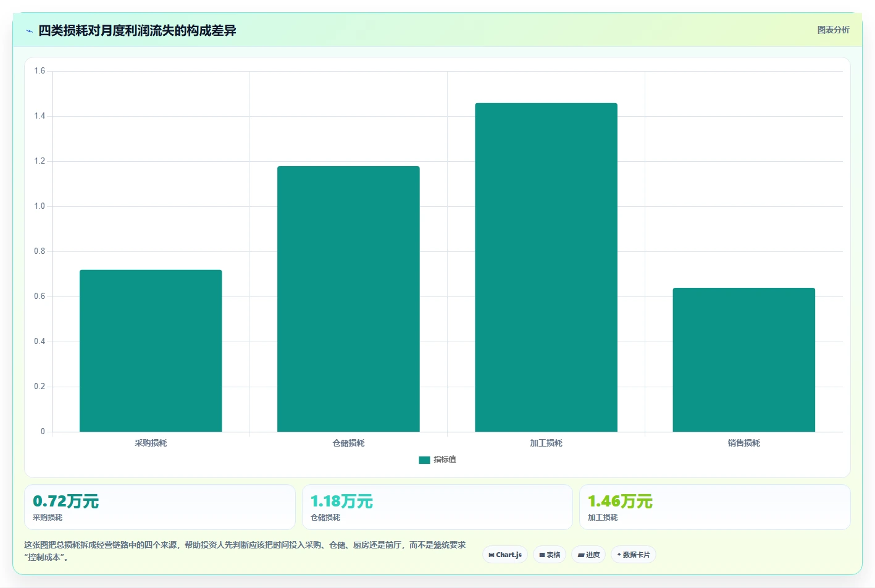This screenshot has width=875, height=588.
Task: Click the 销售损耗 x-axis label
Action: click(x=743, y=443)
